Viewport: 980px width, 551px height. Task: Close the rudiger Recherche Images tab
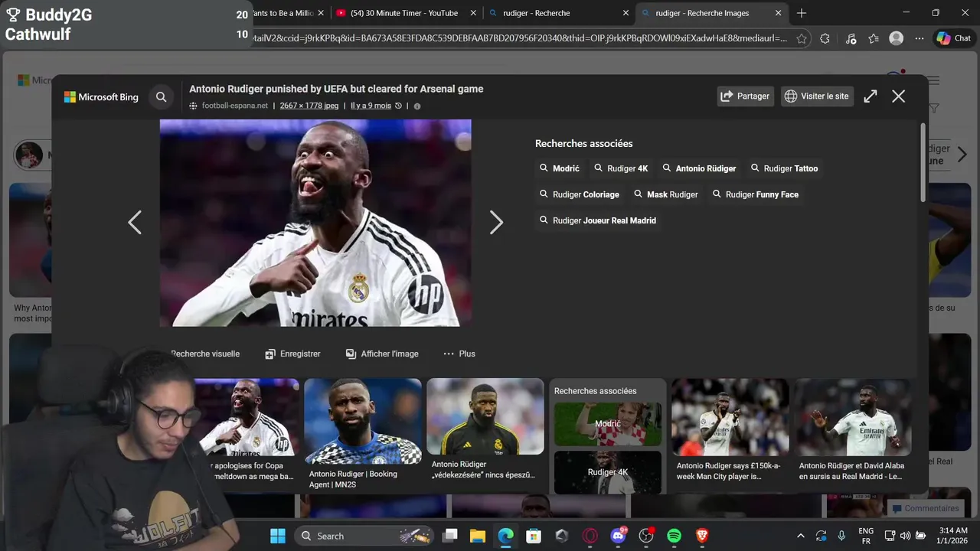pos(779,13)
